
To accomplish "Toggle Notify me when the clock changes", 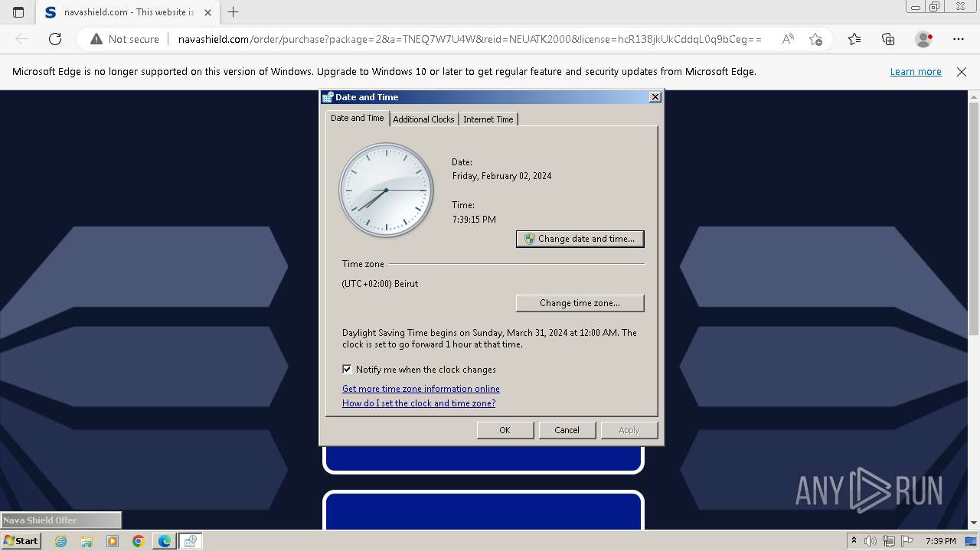I will tap(347, 369).
